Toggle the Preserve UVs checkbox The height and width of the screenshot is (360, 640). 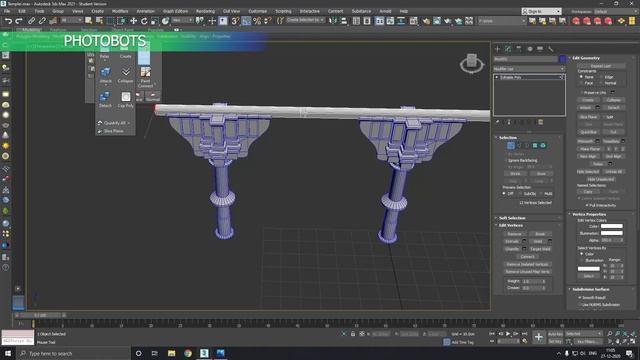tap(582, 93)
